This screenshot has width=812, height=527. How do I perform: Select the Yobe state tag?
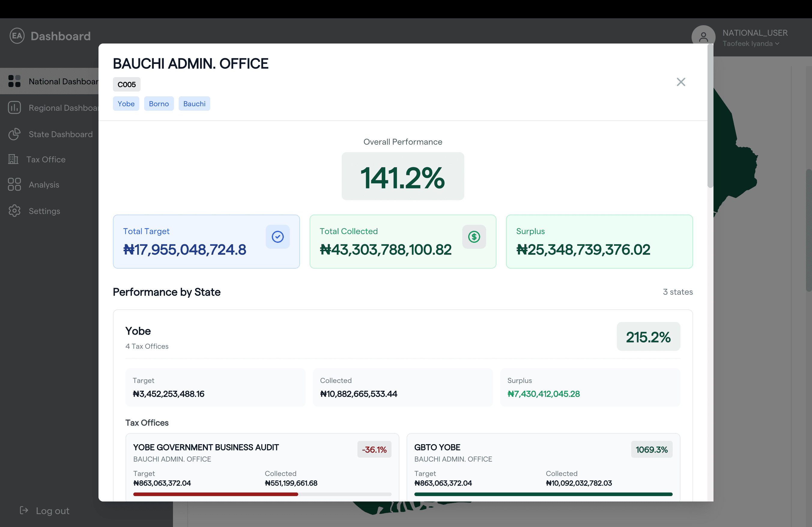[126, 104]
